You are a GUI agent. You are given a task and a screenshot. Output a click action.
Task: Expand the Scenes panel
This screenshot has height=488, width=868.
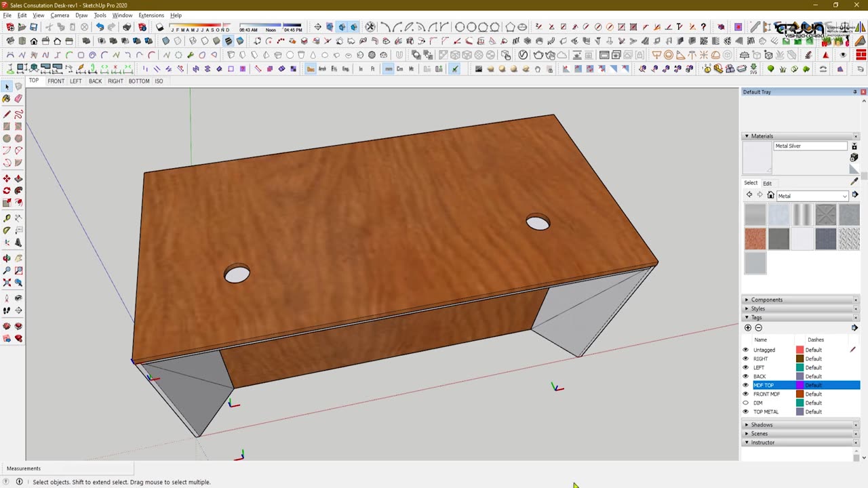click(747, 434)
